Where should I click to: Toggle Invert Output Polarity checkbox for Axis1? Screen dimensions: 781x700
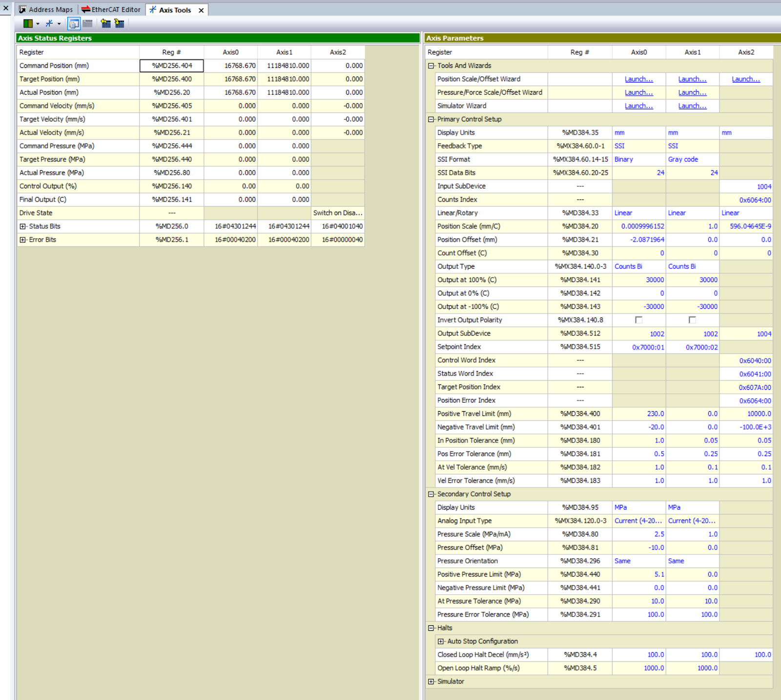(692, 320)
